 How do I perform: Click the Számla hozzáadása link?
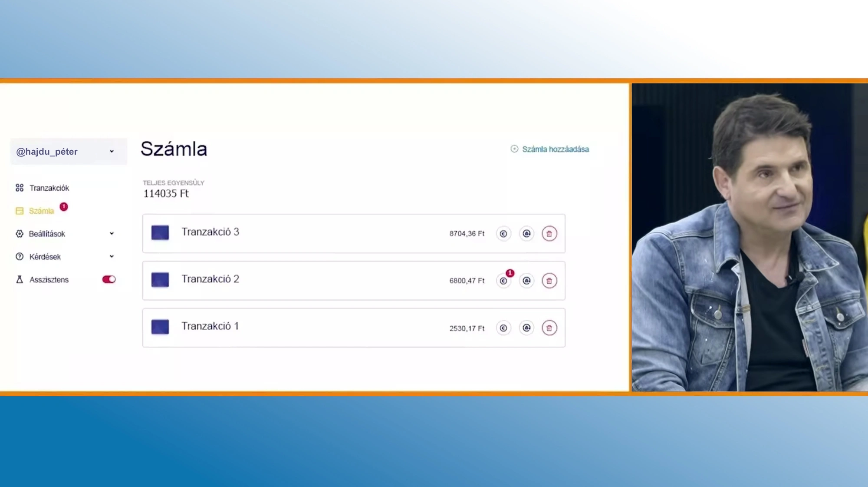[556, 149]
